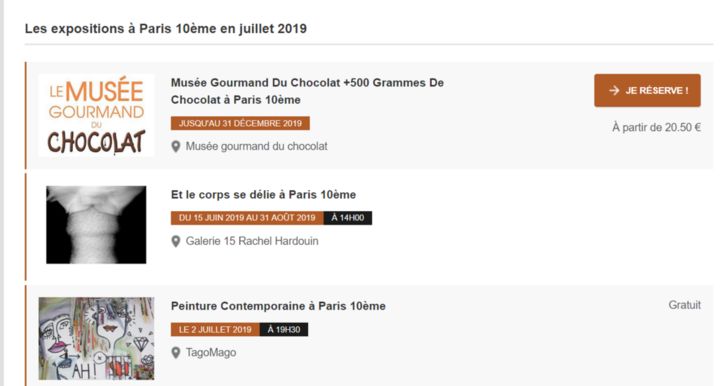Click the LE 2 JUILLET 2019 date badge
Screen dimensions: 720x386
(215, 330)
